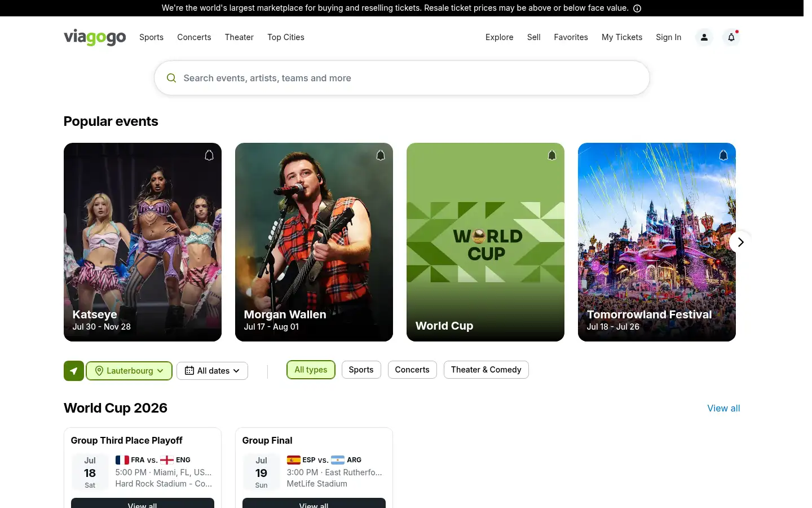Show next popular events with arrow

click(740, 242)
